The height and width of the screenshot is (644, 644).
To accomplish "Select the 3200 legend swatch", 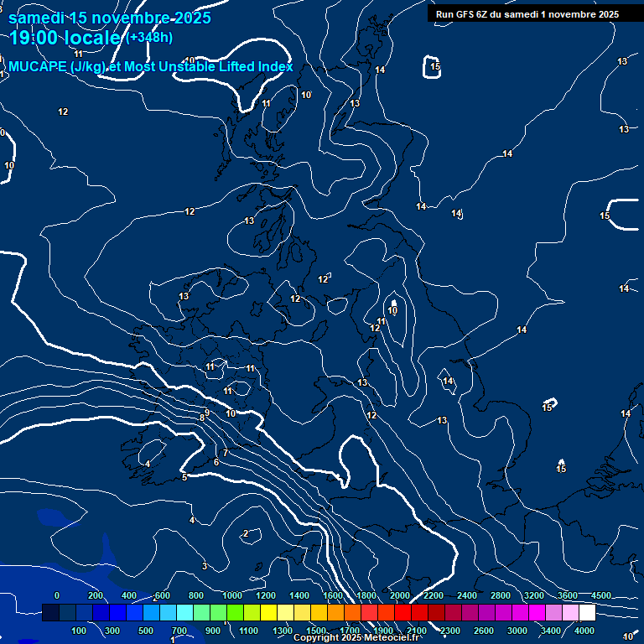I will click(521, 612).
